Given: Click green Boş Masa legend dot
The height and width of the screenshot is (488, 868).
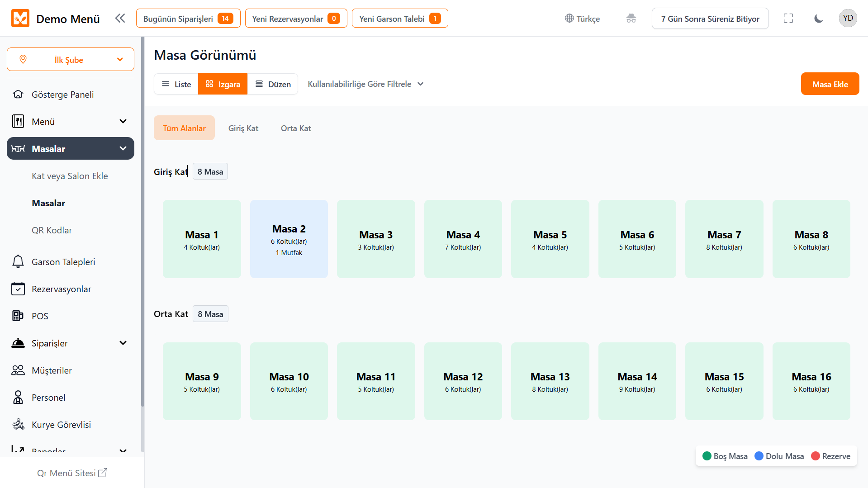Looking at the screenshot, I should tap(707, 456).
